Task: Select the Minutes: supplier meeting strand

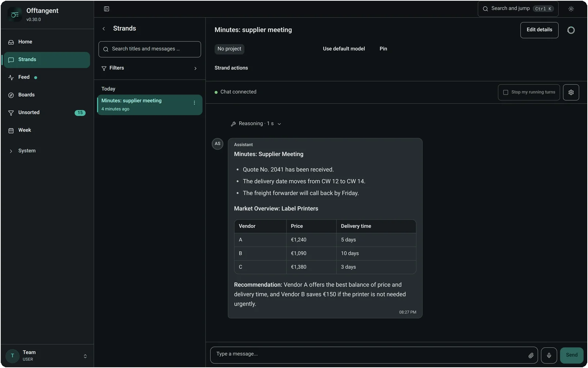Action: [x=150, y=105]
